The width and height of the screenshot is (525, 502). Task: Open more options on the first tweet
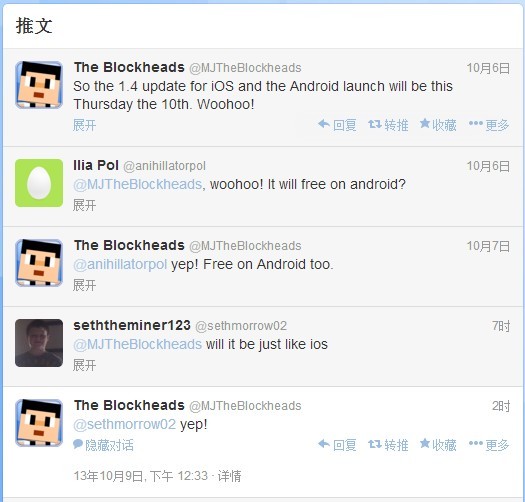click(489, 125)
